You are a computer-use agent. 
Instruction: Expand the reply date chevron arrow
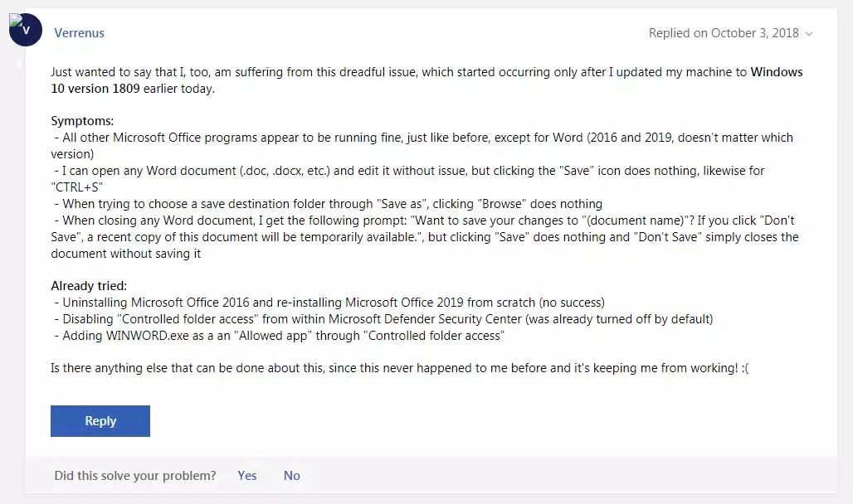tap(809, 34)
